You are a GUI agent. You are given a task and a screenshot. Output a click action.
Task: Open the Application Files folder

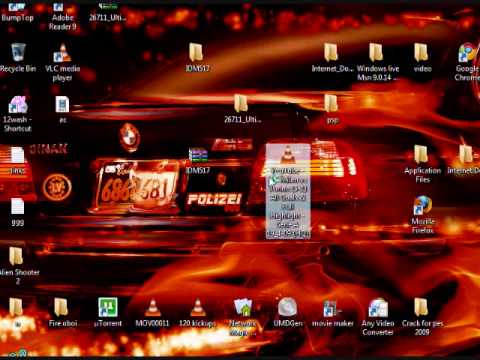pos(422,164)
